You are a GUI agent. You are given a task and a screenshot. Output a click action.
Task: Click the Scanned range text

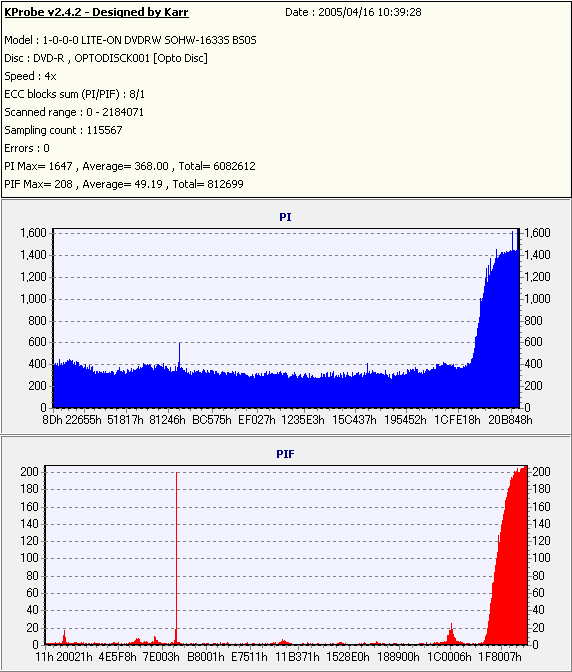(74, 112)
